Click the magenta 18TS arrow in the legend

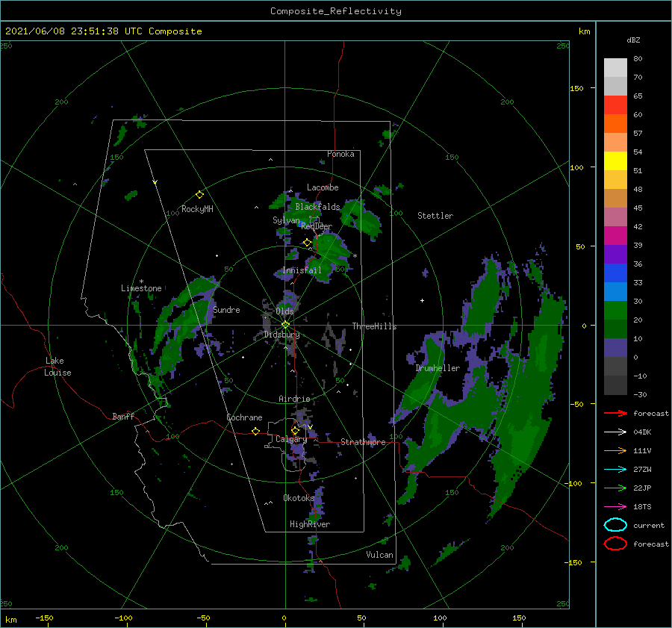coord(615,507)
